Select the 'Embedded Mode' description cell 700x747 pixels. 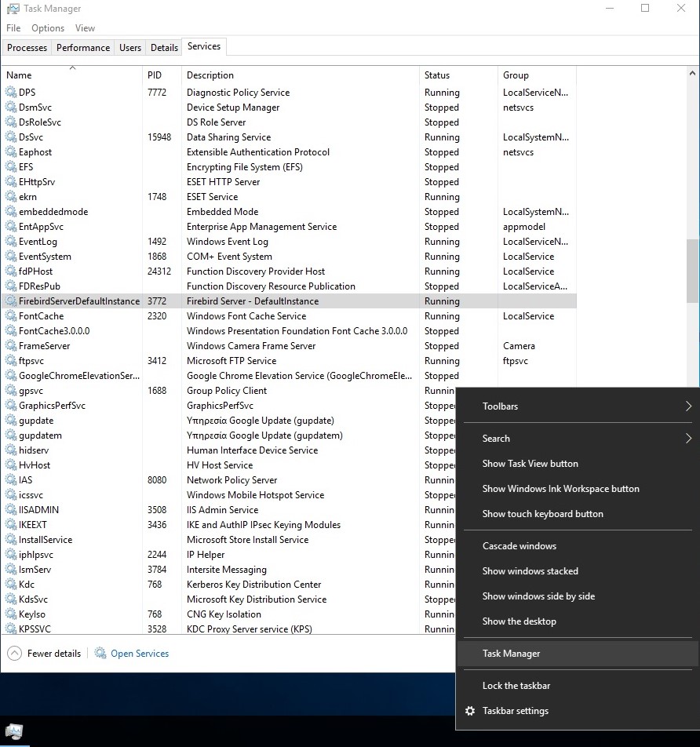(223, 212)
